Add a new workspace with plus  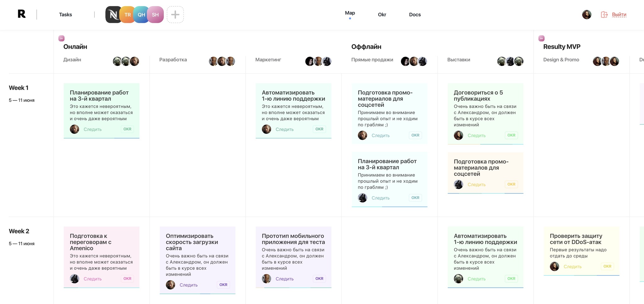tap(175, 14)
